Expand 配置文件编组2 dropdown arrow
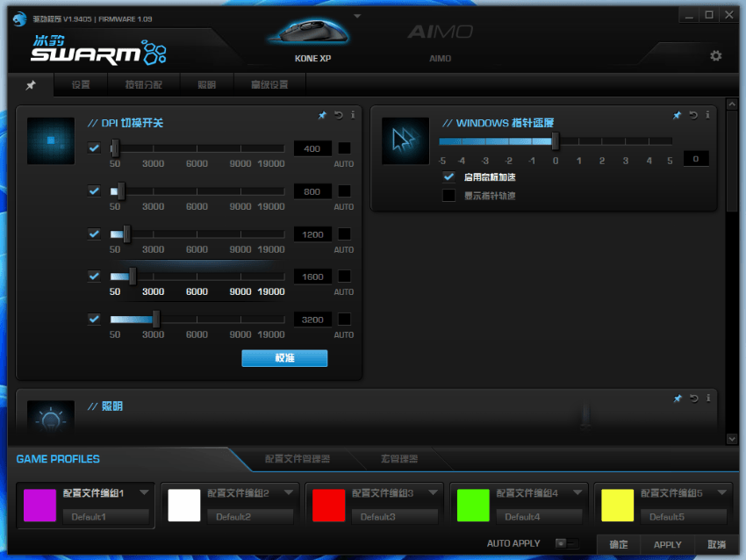This screenshot has width=746, height=560. coord(289,492)
